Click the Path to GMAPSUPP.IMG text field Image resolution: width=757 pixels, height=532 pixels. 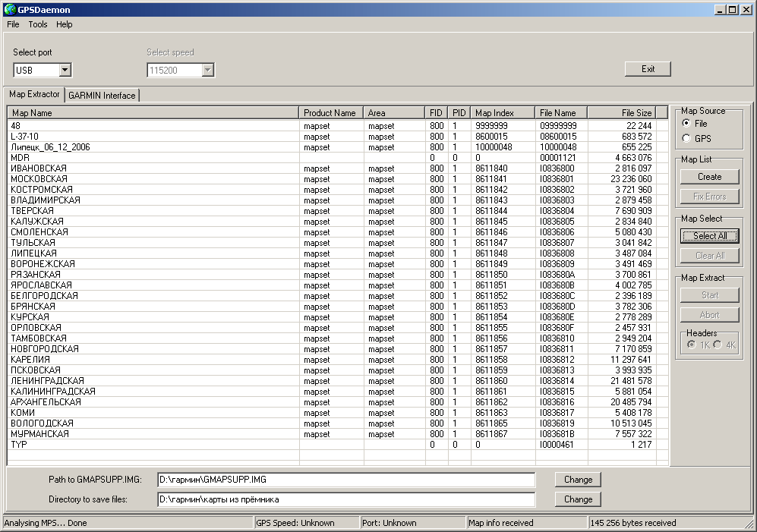(345, 480)
